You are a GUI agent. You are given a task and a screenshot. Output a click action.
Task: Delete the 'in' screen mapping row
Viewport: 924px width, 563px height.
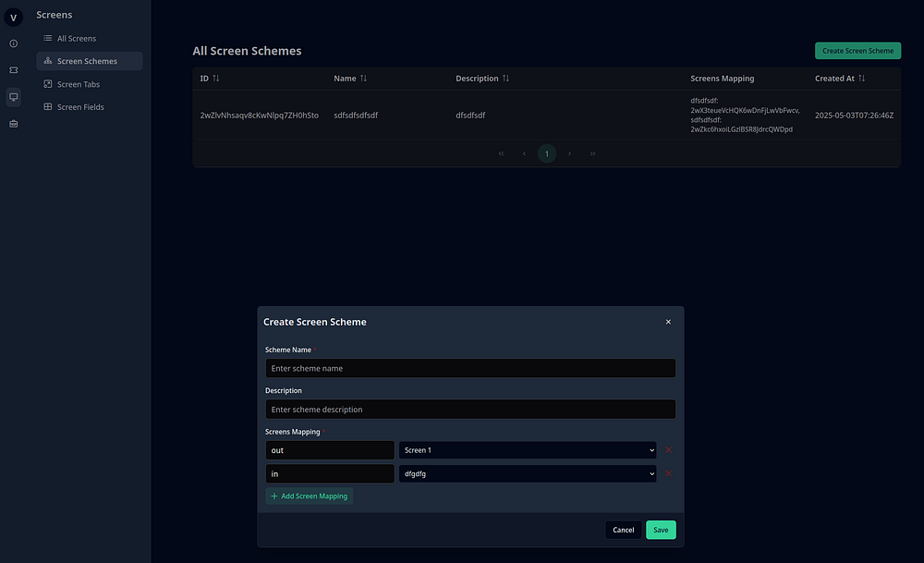point(668,473)
